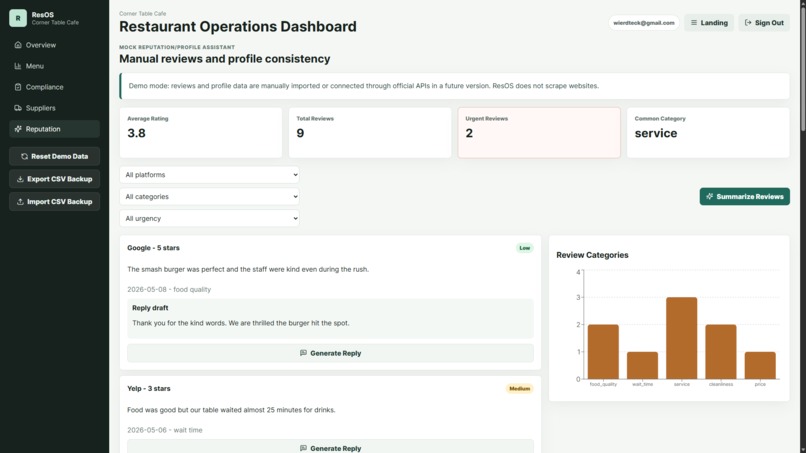
Task: Click the wierdteck@gmail.com account badge
Action: point(644,23)
